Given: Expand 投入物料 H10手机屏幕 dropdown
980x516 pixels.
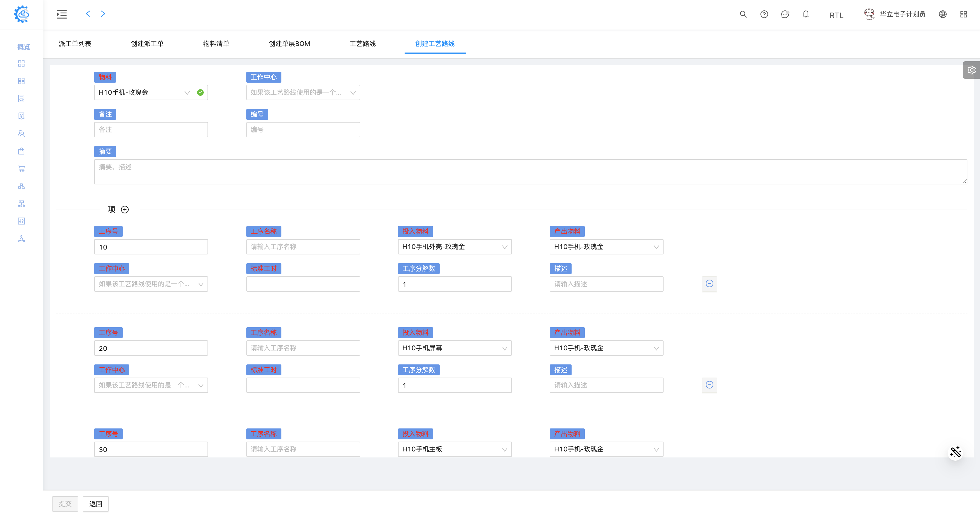Looking at the screenshot, I should pos(454,348).
